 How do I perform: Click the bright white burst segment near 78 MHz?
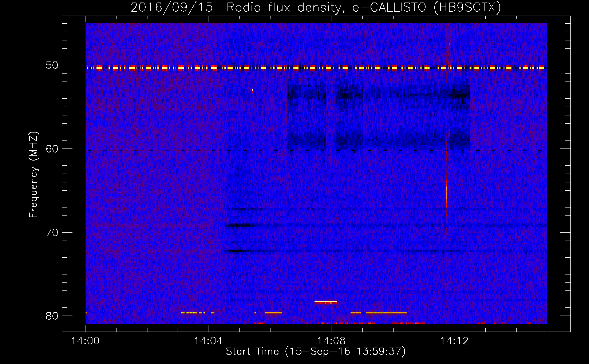click(326, 302)
